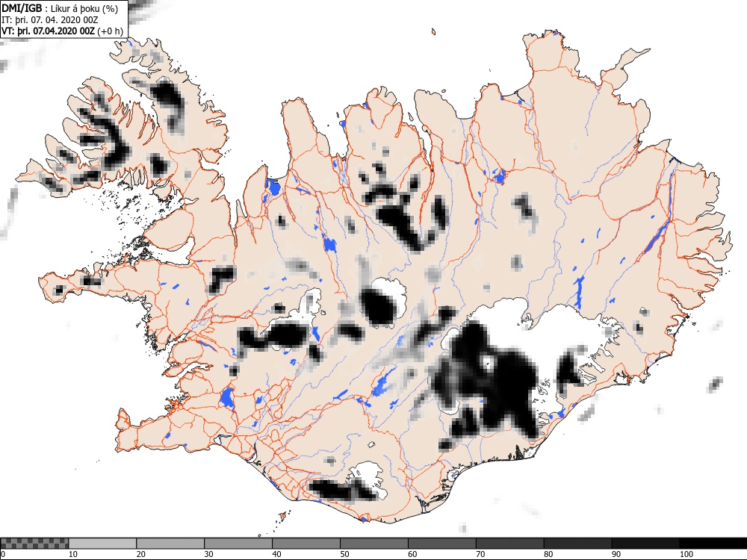The height and width of the screenshot is (560, 747).
Task: Click the legend label '10'
Action: tap(73, 554)
